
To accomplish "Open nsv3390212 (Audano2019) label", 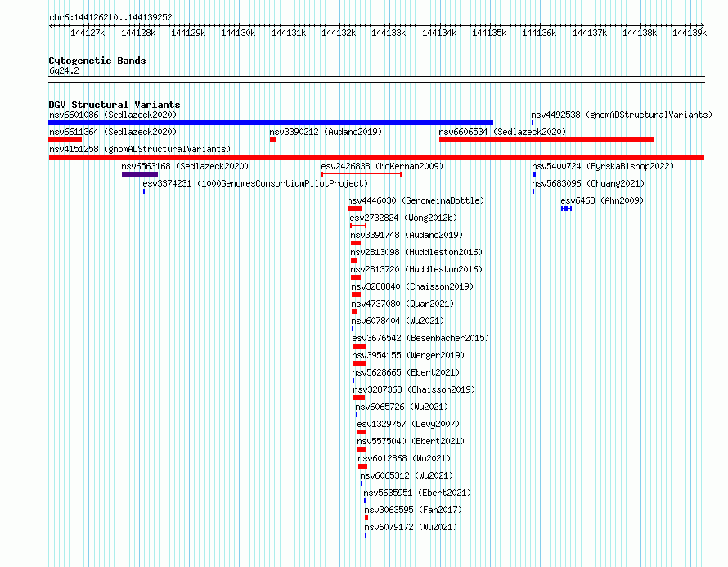I will click(326, 132).
